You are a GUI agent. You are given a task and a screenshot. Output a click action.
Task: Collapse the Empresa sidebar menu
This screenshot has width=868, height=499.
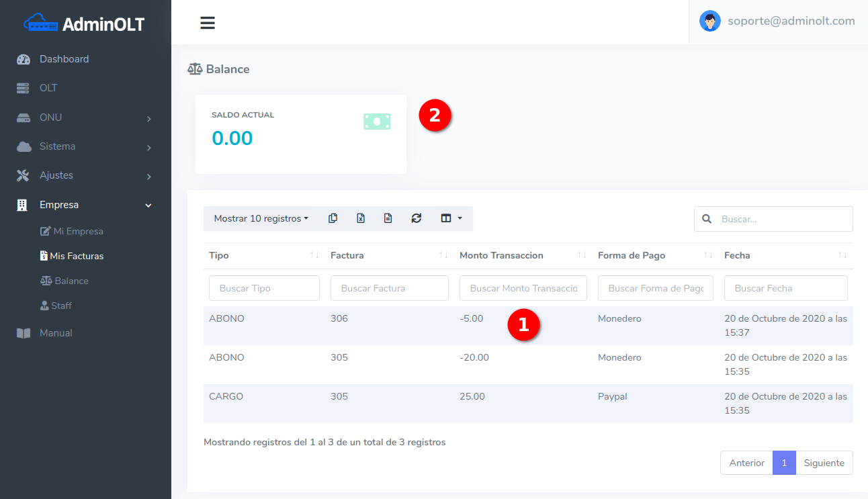85,205
